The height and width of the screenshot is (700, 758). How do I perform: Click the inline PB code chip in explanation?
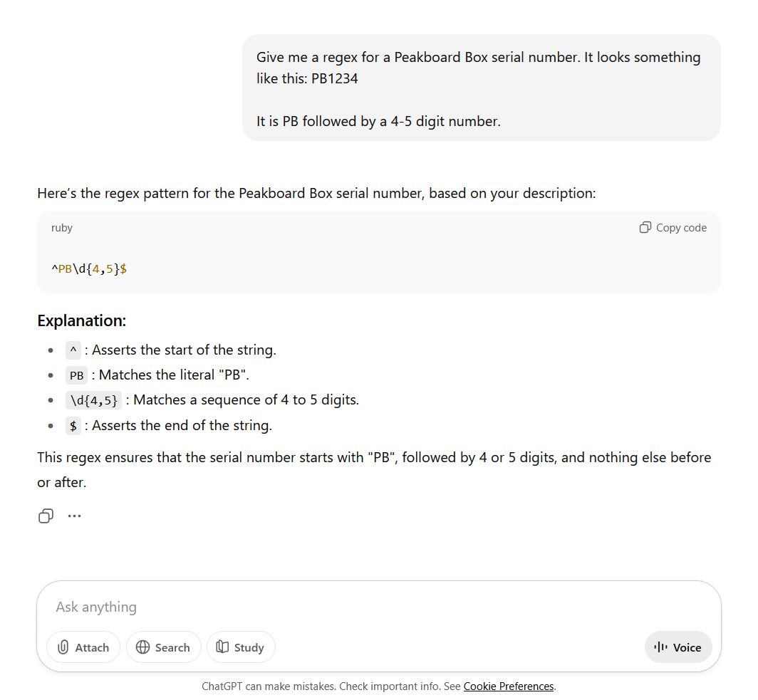(x=77, y=375)
